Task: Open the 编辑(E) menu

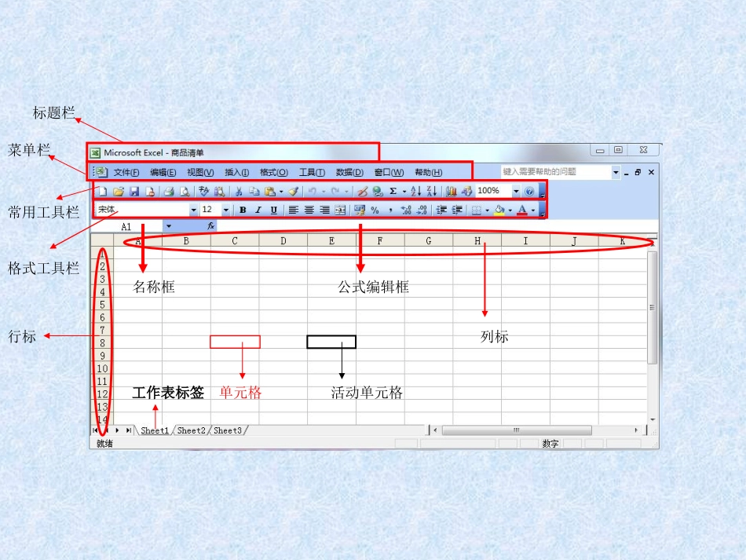Action: click(x=163, y=172)
